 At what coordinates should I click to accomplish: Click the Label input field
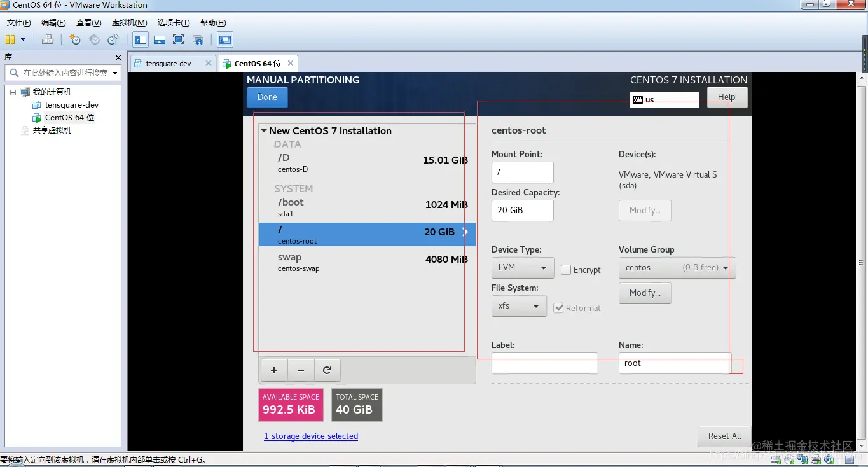point(544,363)
